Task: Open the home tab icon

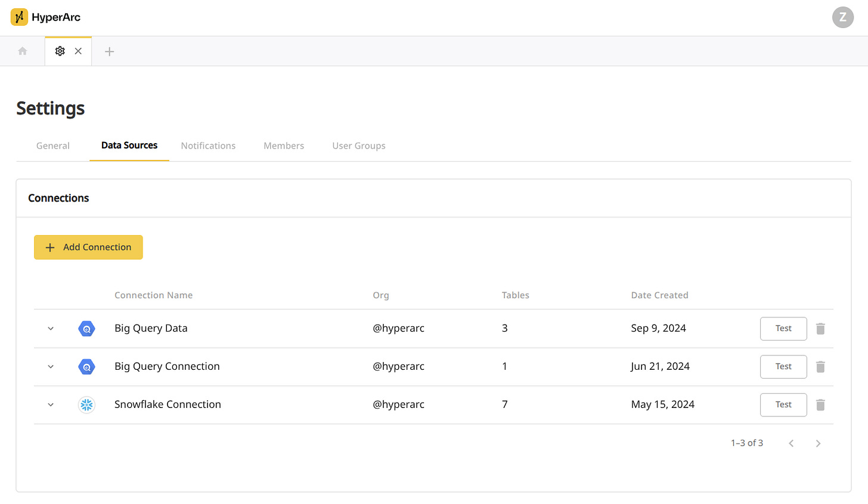Action: 23,51
